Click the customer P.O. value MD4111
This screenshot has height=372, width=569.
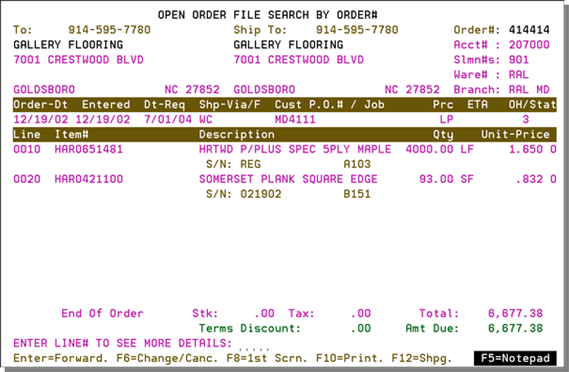tap(295, 119)
